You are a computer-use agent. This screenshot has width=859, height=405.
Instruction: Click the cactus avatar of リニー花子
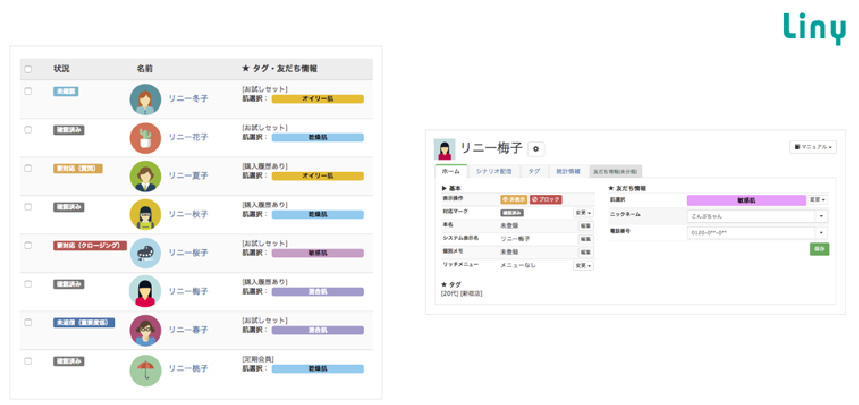click(x=145, y=138)
